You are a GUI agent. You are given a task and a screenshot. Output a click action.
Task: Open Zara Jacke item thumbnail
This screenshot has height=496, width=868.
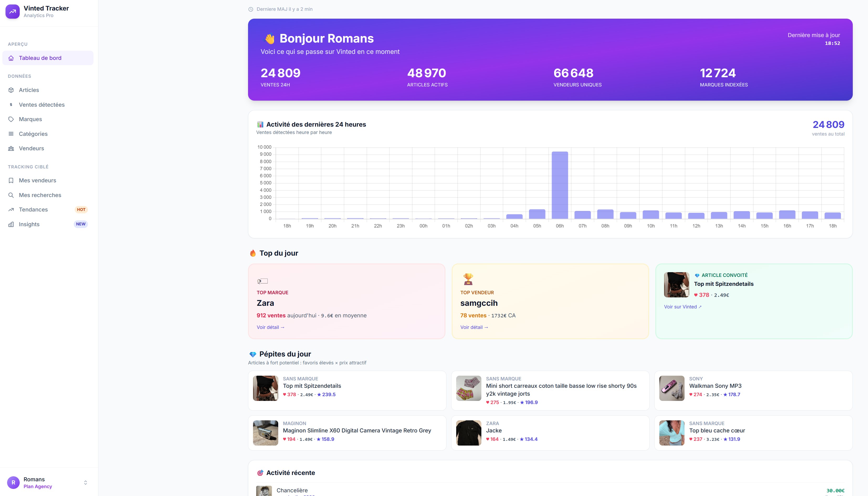469,433
